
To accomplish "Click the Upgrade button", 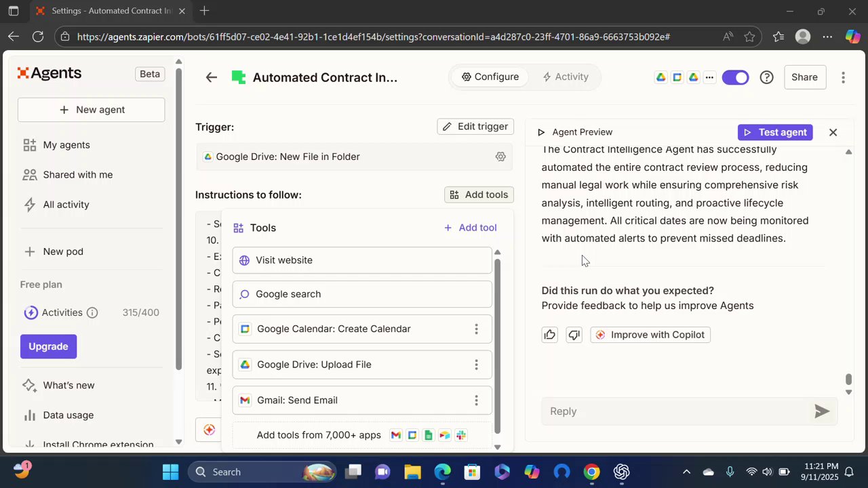I will [x=48, y=346].
